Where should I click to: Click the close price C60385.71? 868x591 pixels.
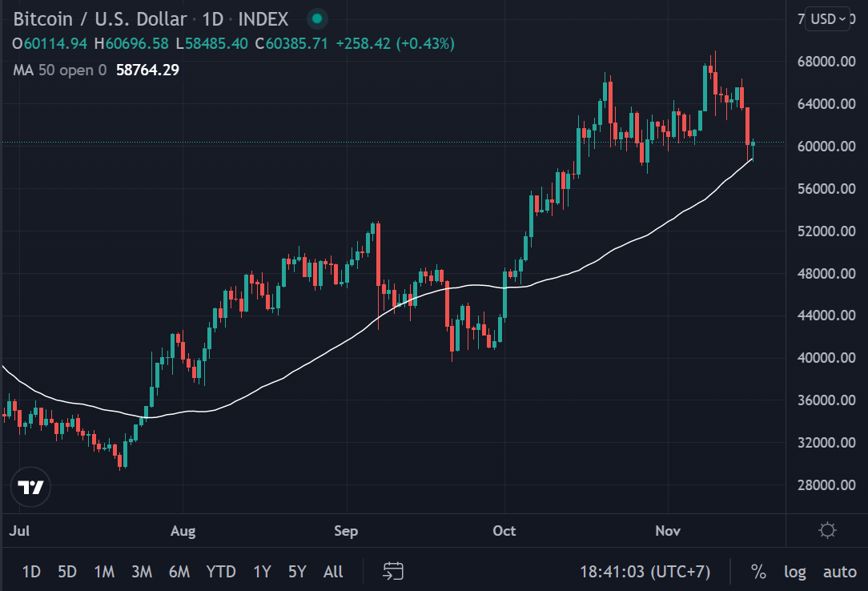[291, 44]
